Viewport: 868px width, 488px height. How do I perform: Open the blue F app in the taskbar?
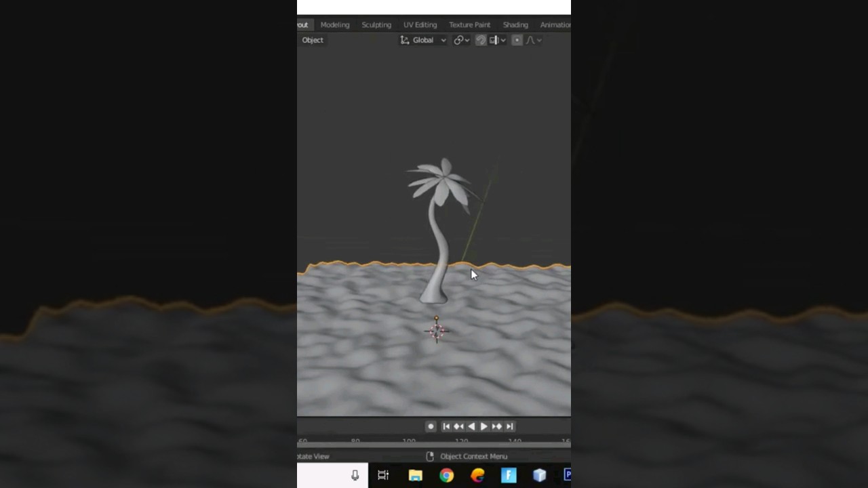pos(509,476)
